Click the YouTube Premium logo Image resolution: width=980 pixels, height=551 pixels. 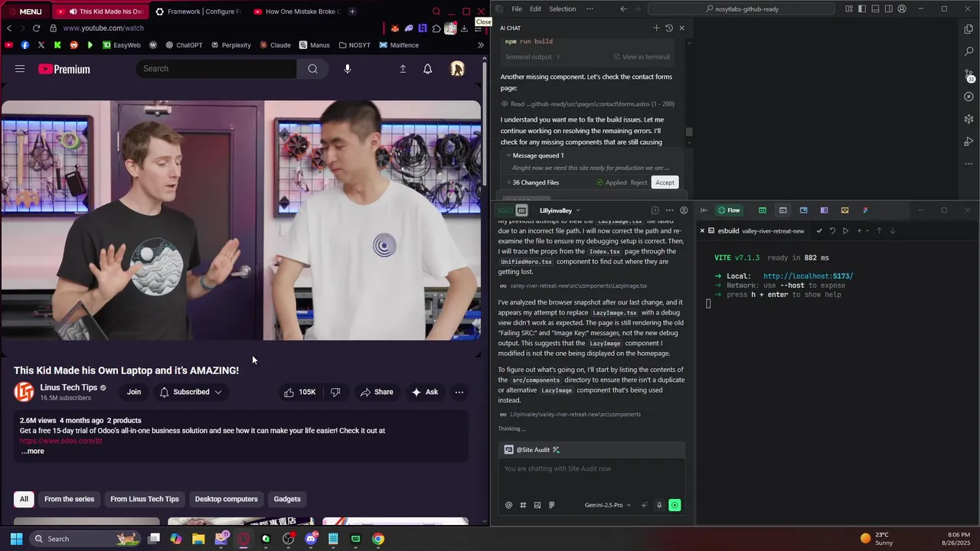(64, 69)
